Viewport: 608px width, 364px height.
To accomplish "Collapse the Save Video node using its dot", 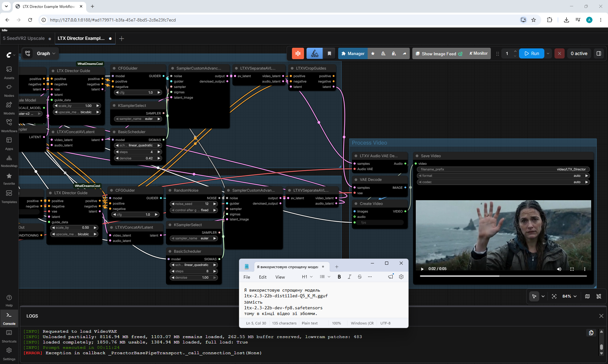I will 417,156.
